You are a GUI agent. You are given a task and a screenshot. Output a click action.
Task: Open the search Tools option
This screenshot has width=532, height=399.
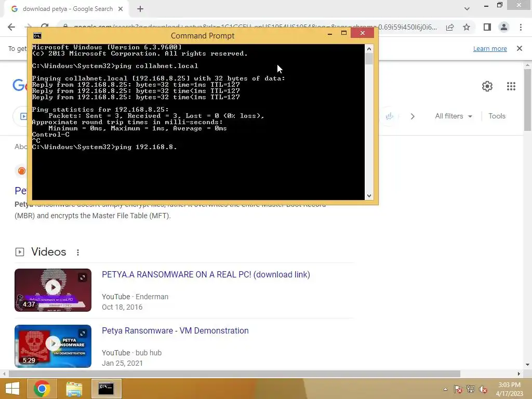[x=497, y=116]
